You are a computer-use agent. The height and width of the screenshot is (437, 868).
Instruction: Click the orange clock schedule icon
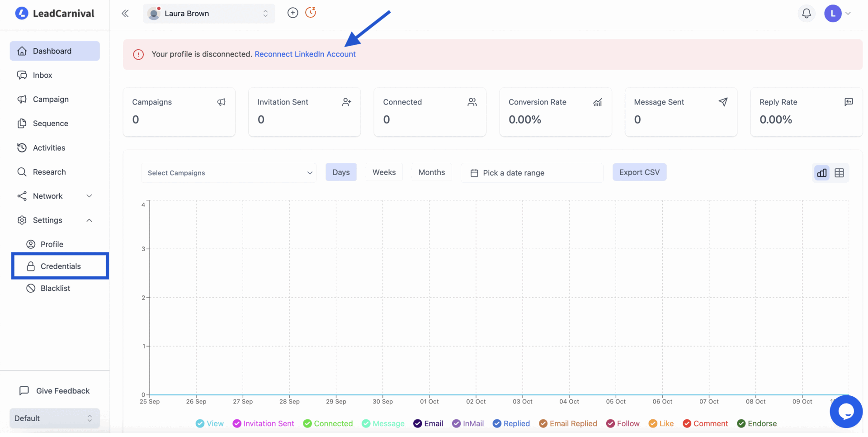[311, 13]
